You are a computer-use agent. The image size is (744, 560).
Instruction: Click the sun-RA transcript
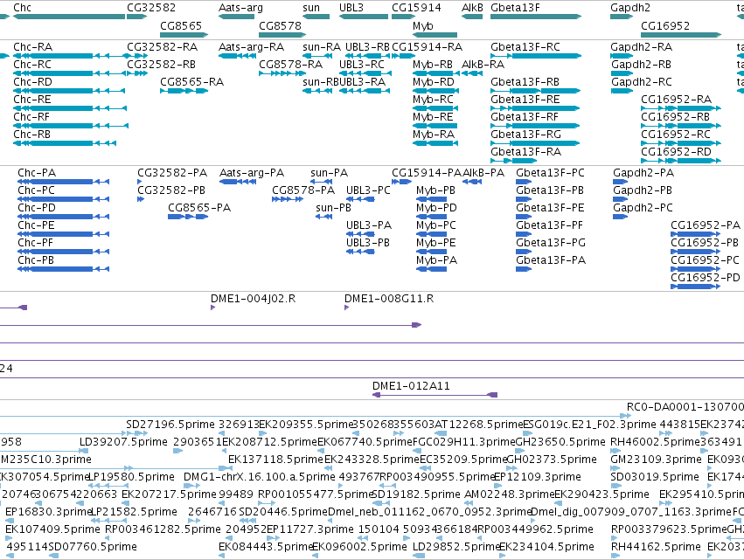pos(317,56)
